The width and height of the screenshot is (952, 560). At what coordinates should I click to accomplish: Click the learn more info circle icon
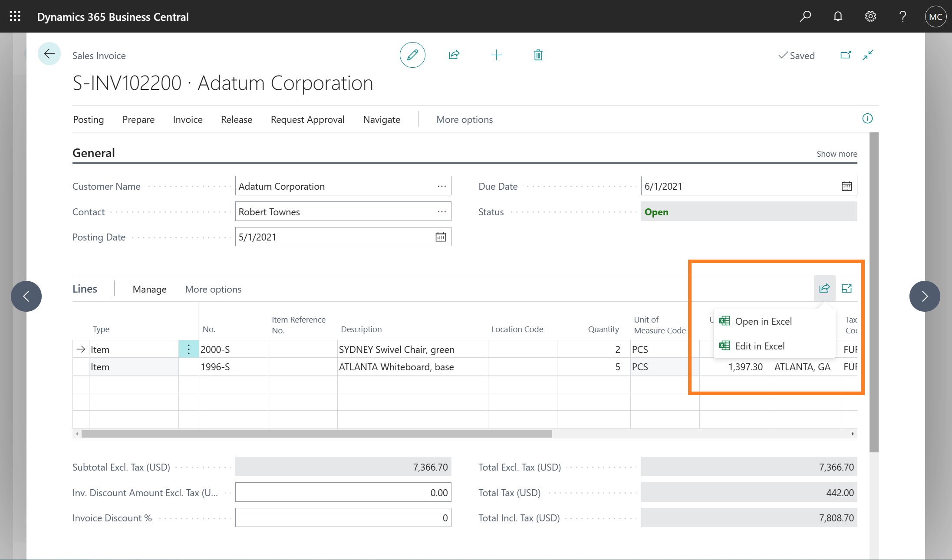pos(867,119)
